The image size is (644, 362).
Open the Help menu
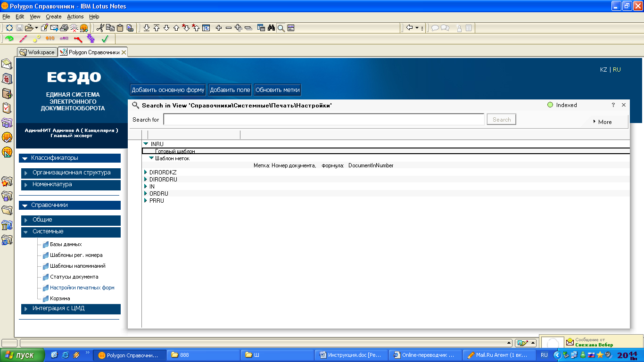click(94, 16)
